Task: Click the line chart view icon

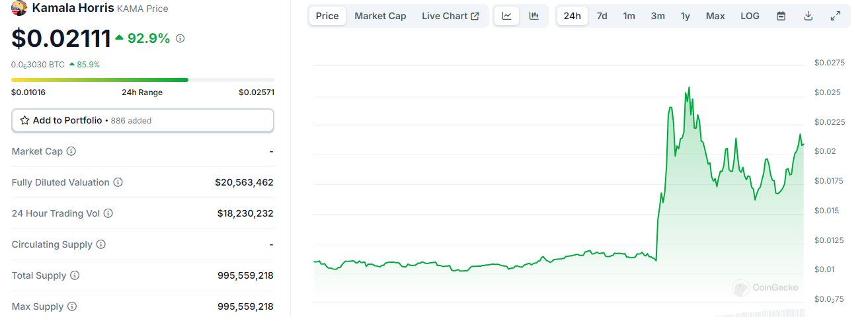Action: 506,16
